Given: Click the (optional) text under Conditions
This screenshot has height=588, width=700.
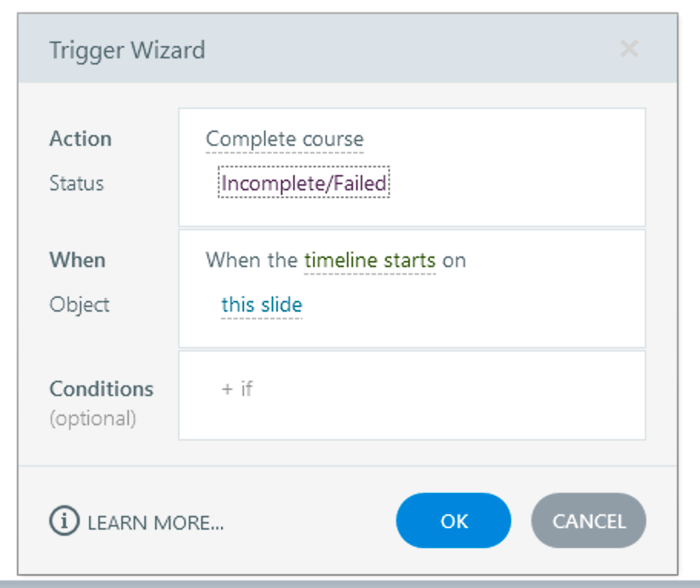Looking at the screenshot, I should [x=93, y=418].
